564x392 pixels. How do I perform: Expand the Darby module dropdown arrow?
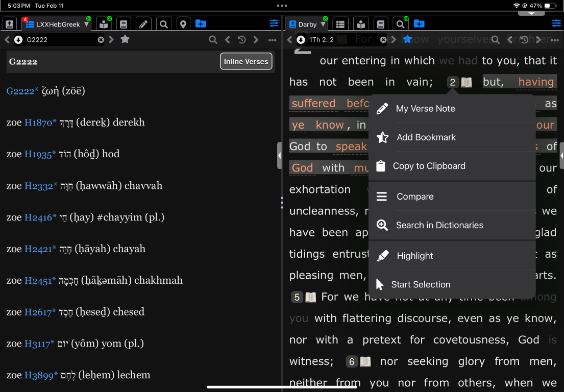click(x=323, y=24)
